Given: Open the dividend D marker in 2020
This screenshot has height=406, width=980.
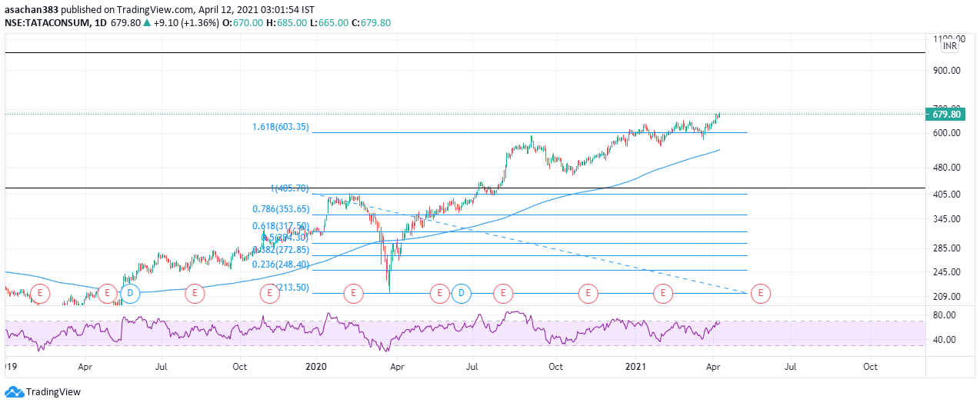Looking at the screenshot, I should point(462,293).
